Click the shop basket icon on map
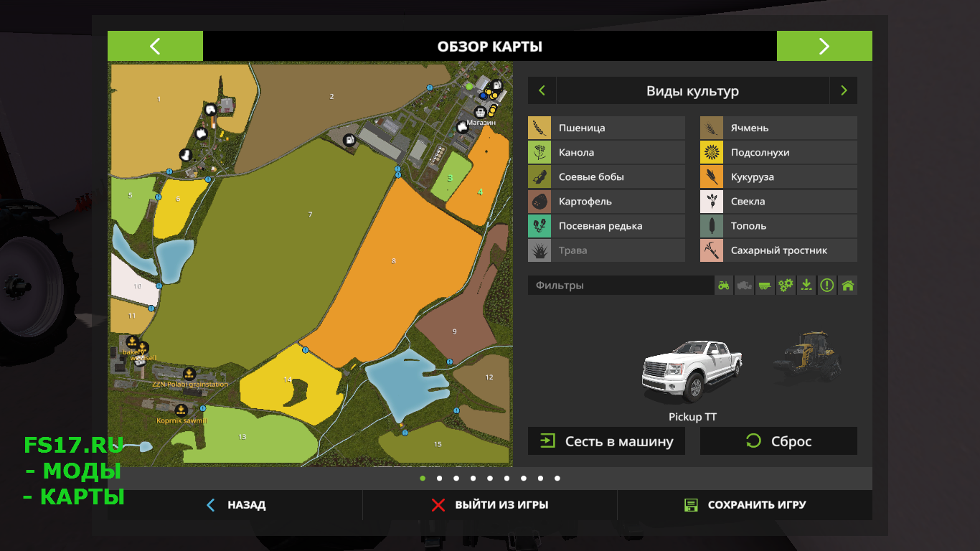The width and height of the screenshot is (980, 551). point(479,112)
